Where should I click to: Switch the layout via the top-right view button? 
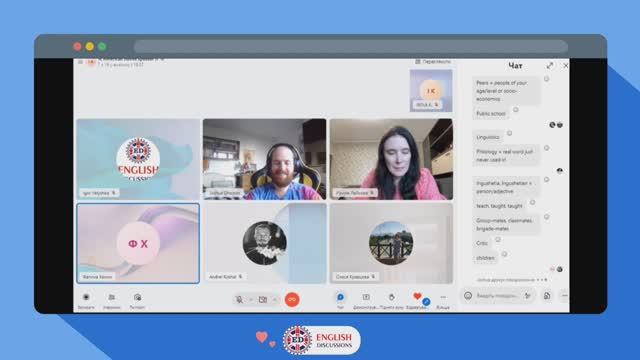point(433,62)
